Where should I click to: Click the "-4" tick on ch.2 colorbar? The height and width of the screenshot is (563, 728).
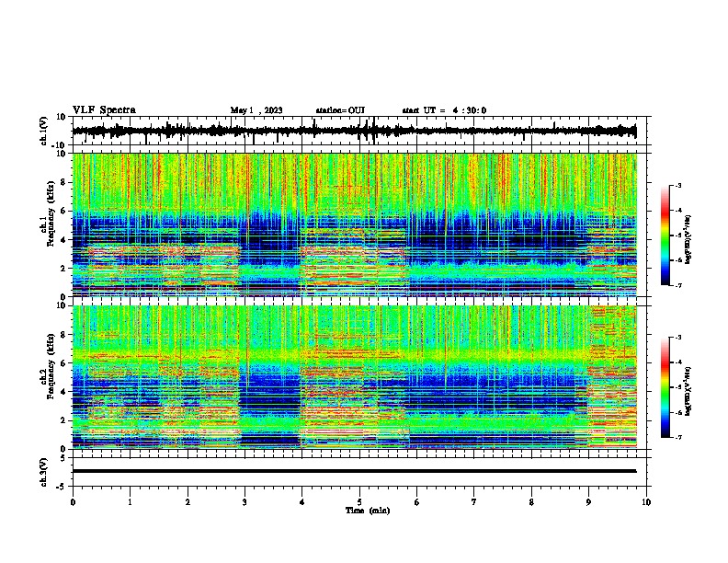point(677,362)
